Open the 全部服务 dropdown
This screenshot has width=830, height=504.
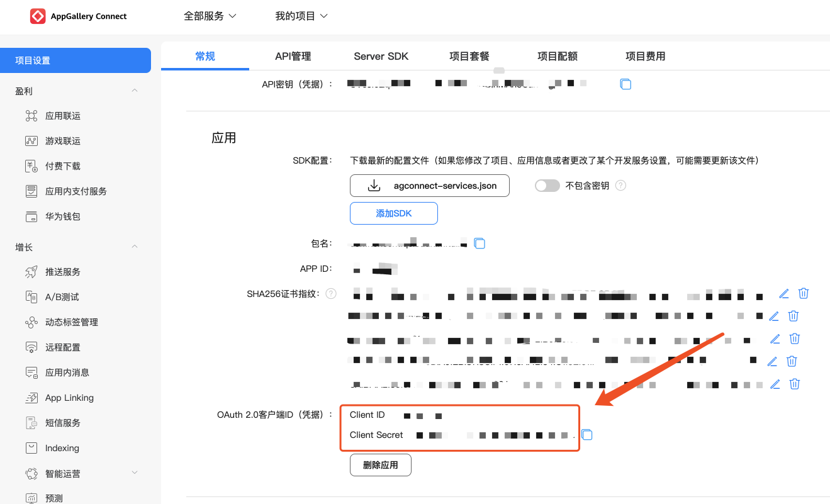210,16
